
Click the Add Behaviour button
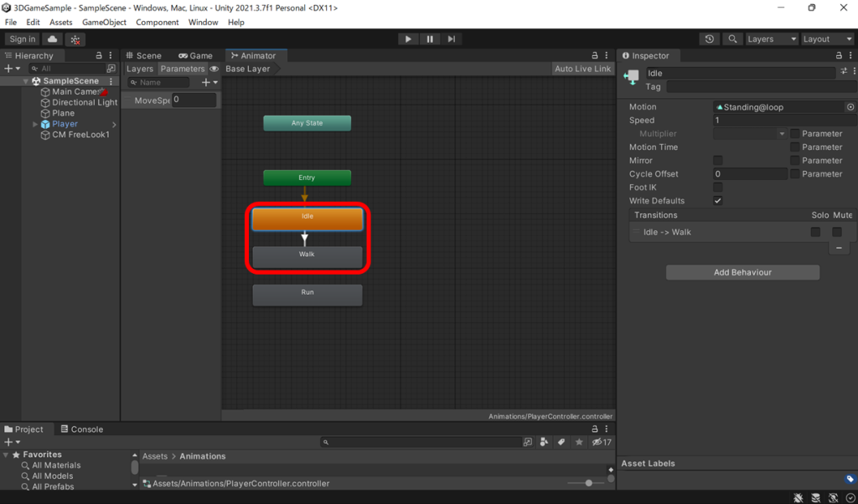click(x=742, y=272)
